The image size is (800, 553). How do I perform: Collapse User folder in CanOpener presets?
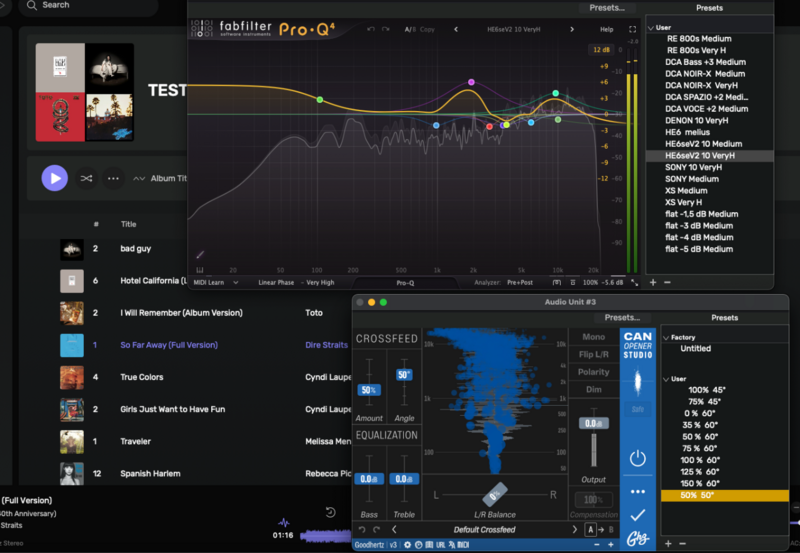coord(666,380)
